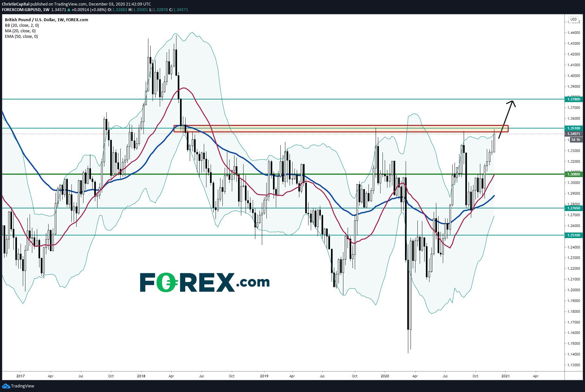Click the 1.25100 price level tag
The height and width of the screenshot is (392, 585).
coord(574,235)
